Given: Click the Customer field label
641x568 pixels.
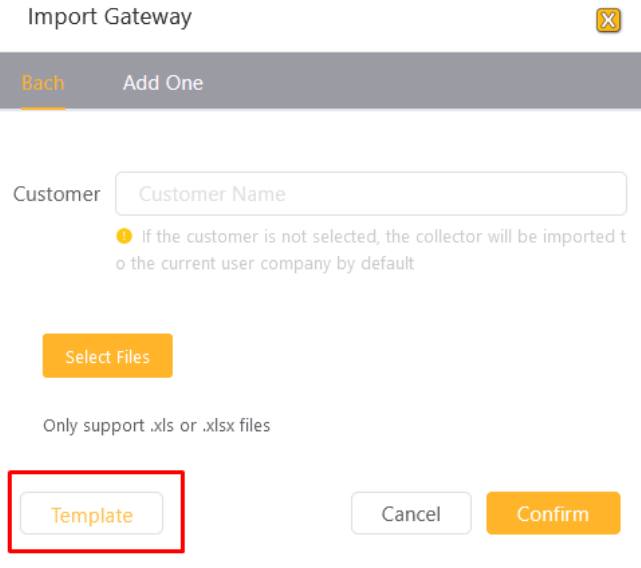Looking at the screenshot, I should pyautogui.click(x=56, y=194).
